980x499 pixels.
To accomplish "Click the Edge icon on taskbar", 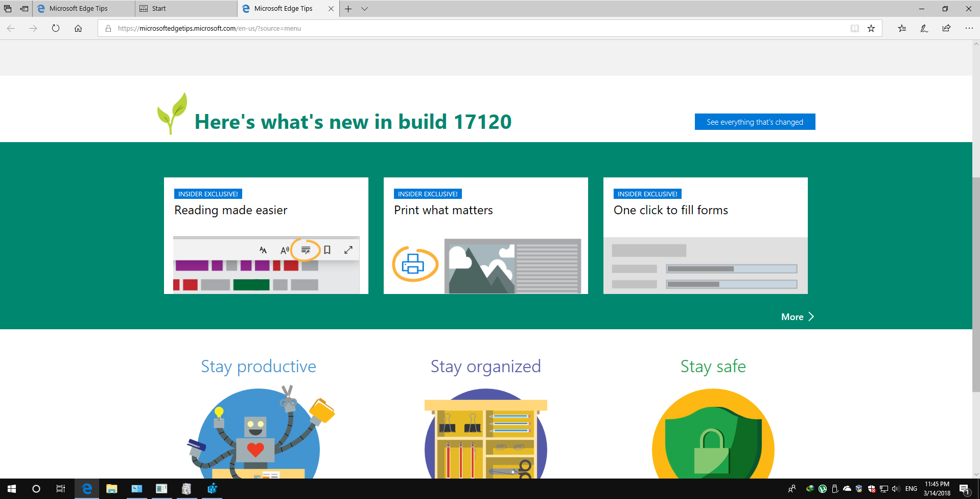I will (87, 489).
